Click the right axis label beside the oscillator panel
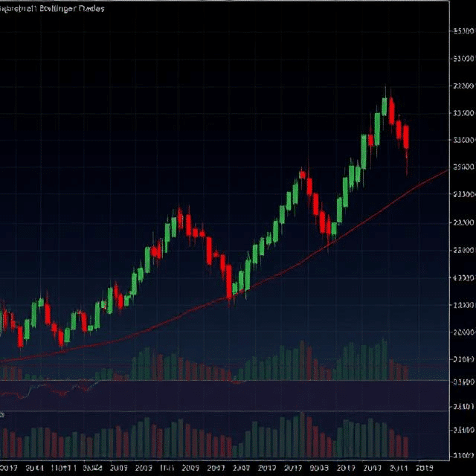476x476 pixels. pyautogui.click(x=463, y=382)
